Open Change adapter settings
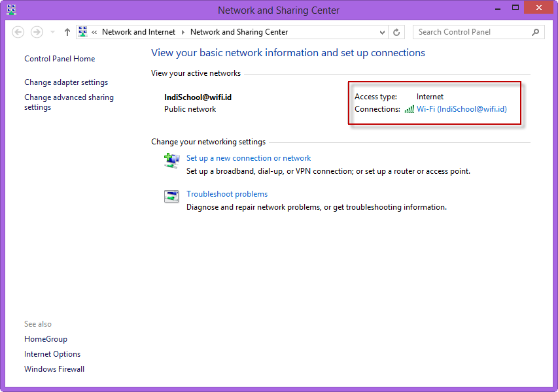This screenshot has height=392, width=558. tap(66, 82)
